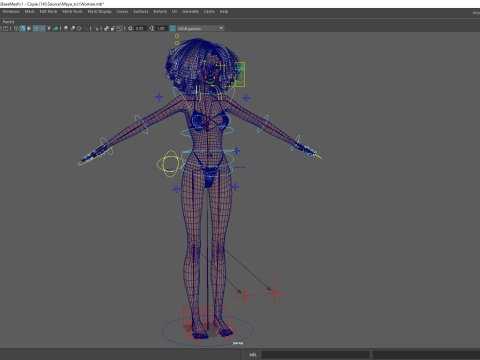This screenshot has height=360, width=480.
Task: Select the left red knee pole vector cross
Action: [244, 295]
